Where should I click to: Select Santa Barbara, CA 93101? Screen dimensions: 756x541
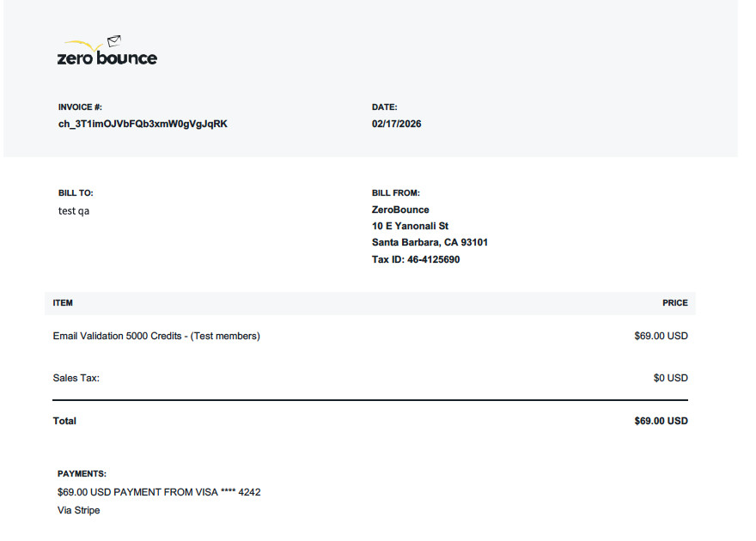430,242
